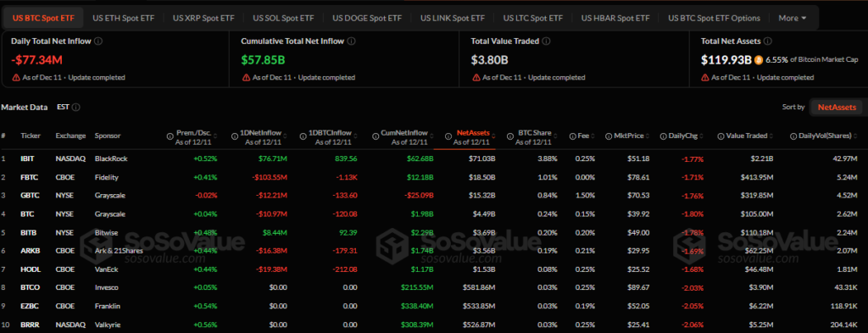Viewport: 868px width, 333px height.
Task: Open info icon on 1DBTCInflow column
Action: (303, 136)
